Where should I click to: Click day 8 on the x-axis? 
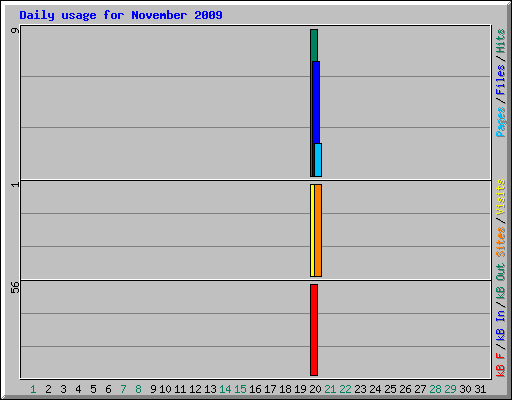click(x=138, y=389)
